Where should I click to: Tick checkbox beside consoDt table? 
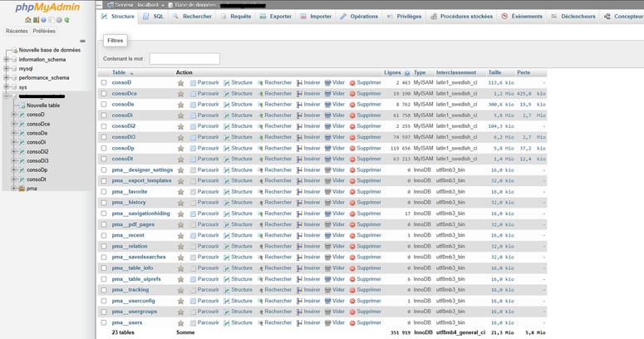(104, 159)
